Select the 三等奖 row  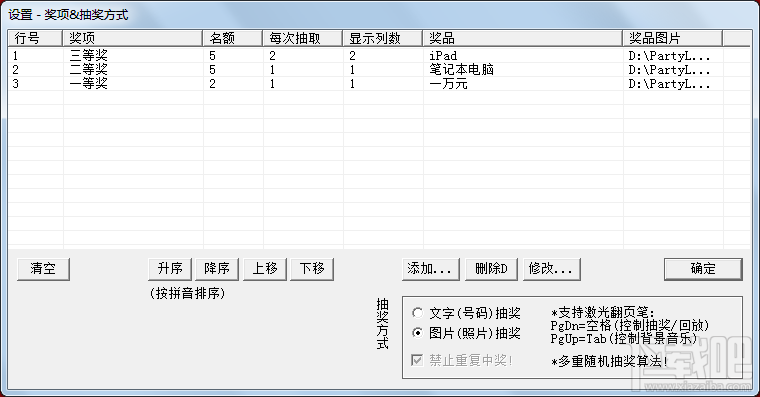tap(379, 56)
